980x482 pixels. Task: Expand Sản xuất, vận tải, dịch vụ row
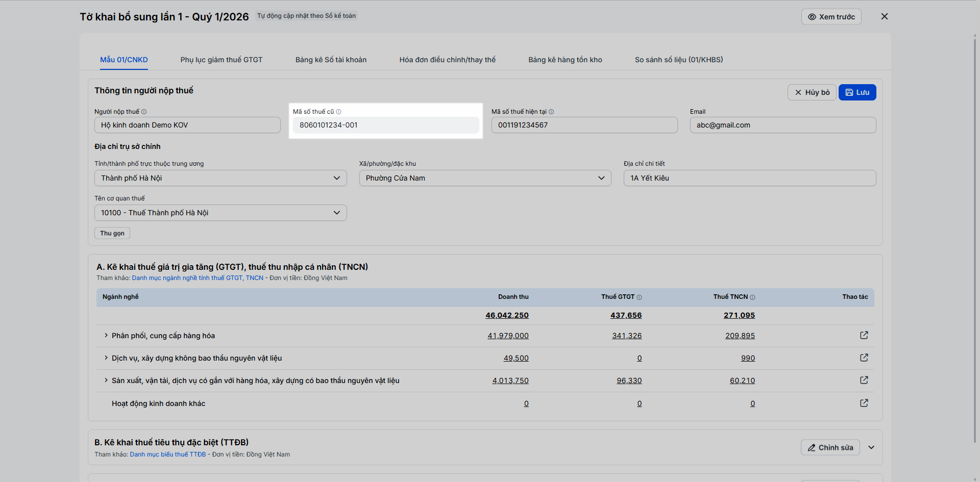tap(106, 380)
